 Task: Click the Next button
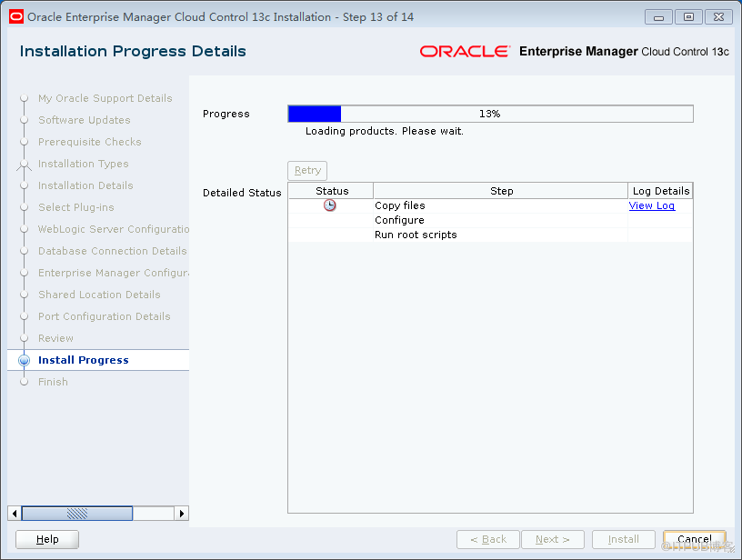(553, 539)
